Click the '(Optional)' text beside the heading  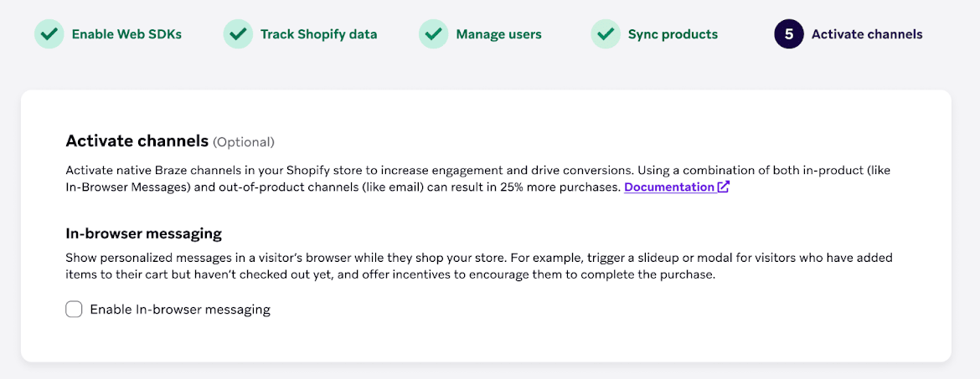(x=244, y=142)
